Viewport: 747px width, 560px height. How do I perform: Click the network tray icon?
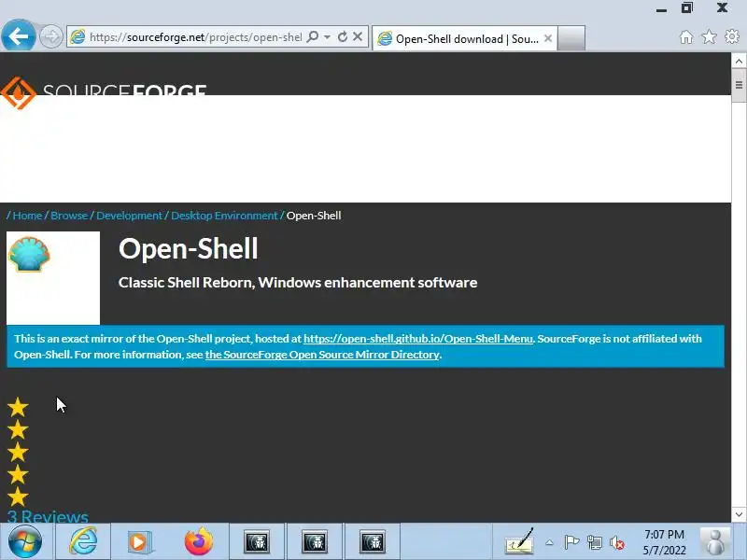click(x=595, y=542)
